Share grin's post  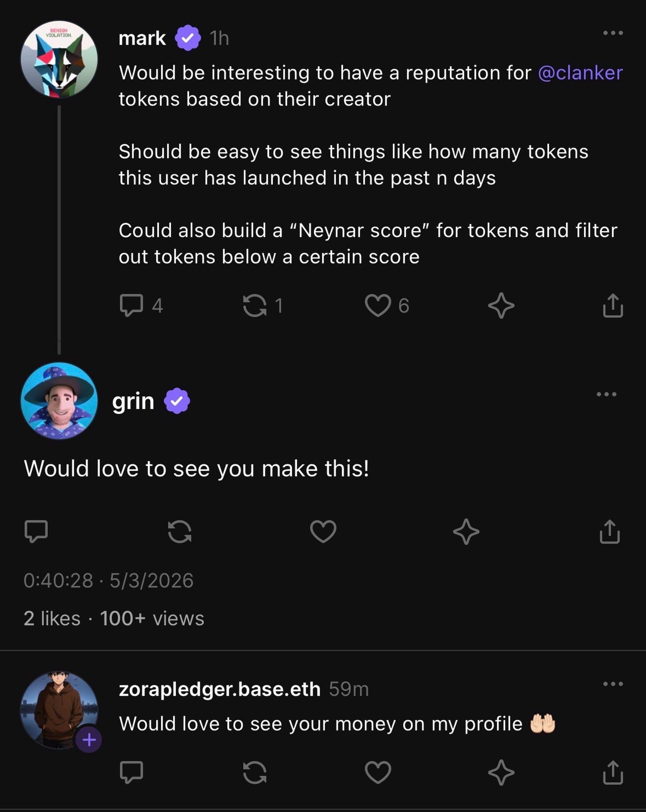(x=609, y=531)
